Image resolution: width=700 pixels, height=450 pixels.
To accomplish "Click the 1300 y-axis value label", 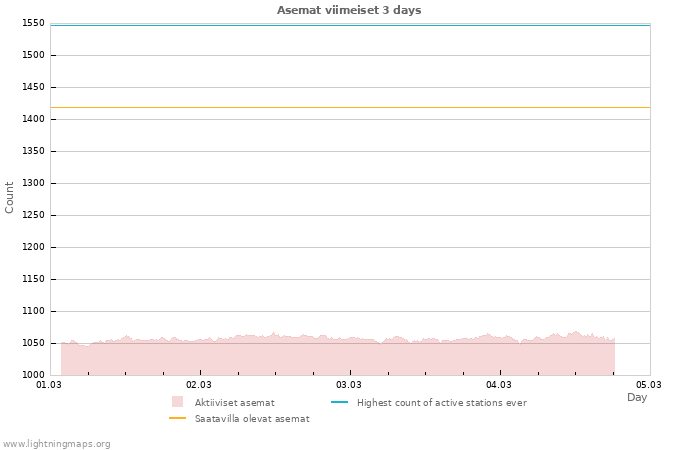I will click(33, 183).
